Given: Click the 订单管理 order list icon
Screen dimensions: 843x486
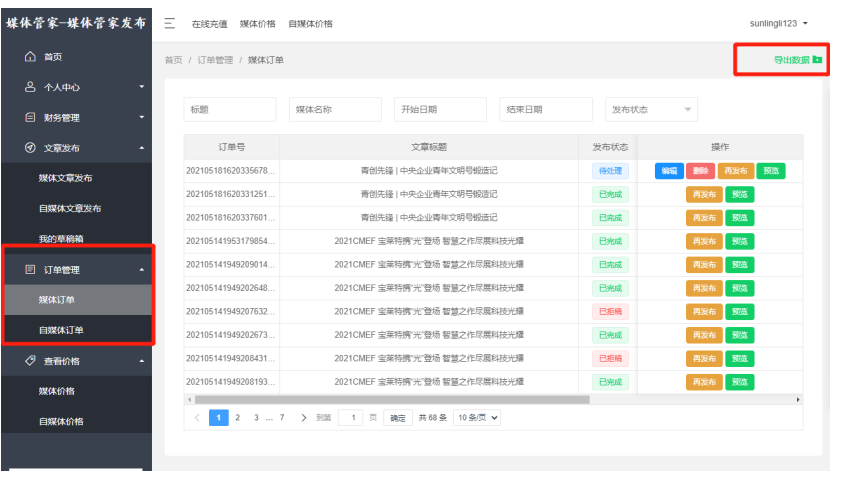Looking at the screenshot, I should [30, 270].
